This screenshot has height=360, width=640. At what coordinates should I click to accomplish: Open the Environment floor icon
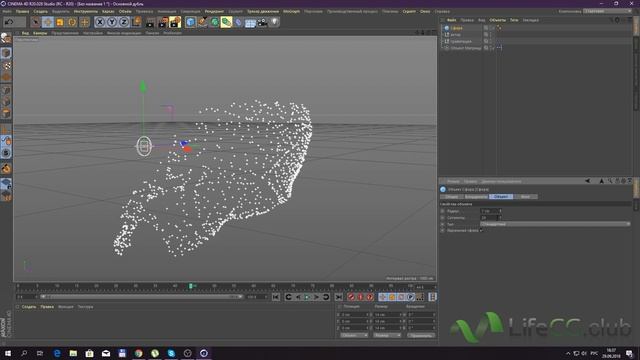pos(250,22)
